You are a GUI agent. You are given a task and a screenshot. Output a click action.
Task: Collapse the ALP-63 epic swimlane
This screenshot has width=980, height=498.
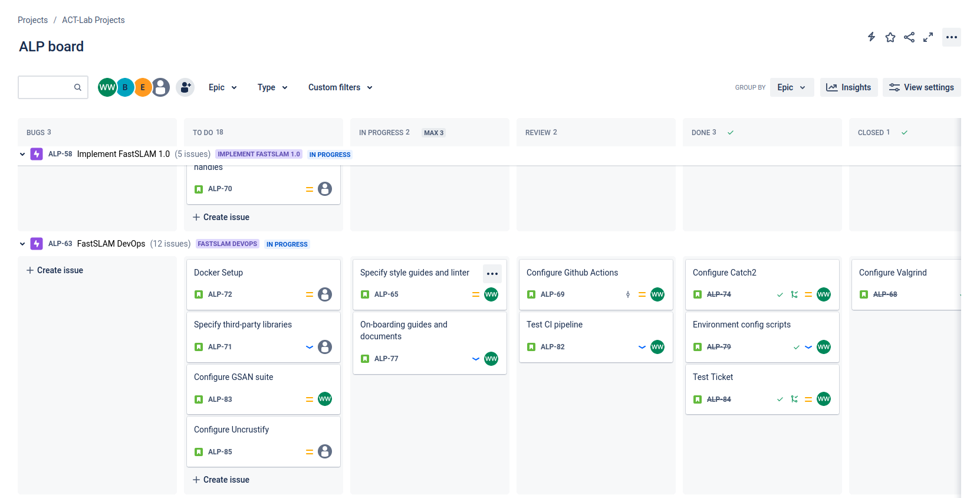(22, 244)
